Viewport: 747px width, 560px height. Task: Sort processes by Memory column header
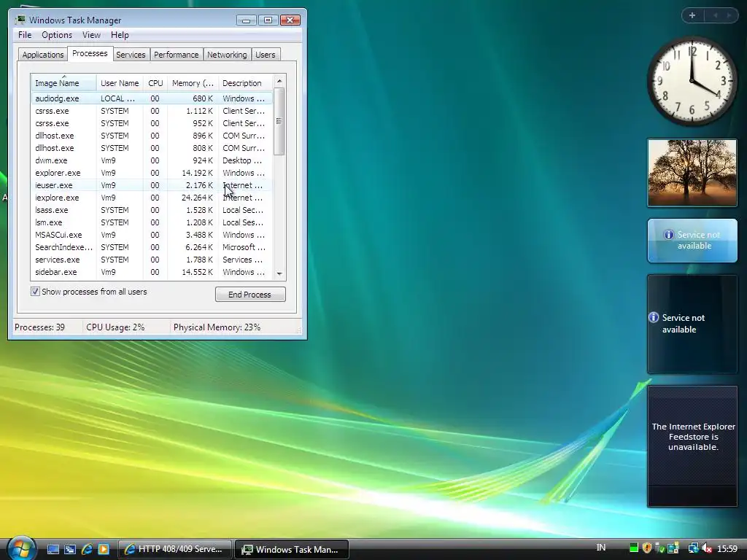tap(193, 83)
